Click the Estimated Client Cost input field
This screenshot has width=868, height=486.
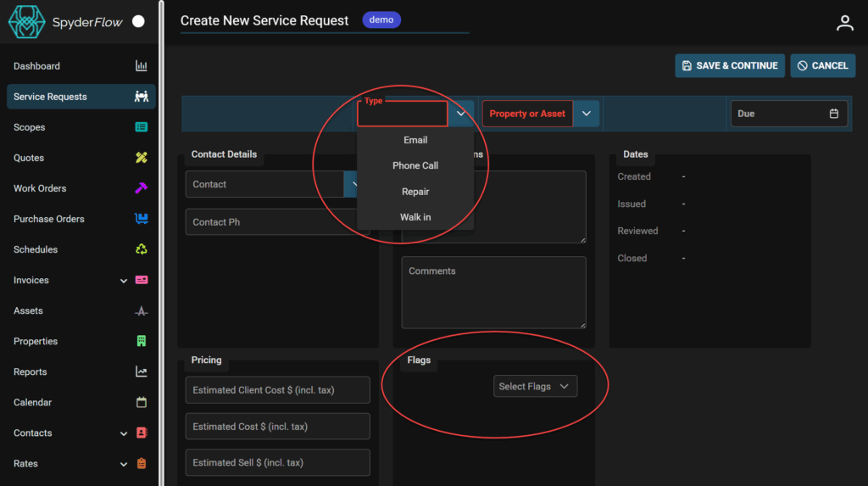coord(277,390)
